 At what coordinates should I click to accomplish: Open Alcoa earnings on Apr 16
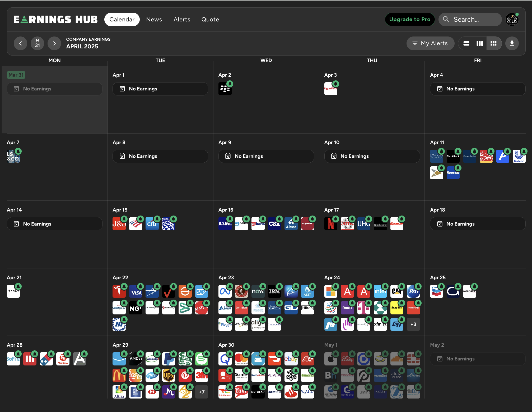click(291, 224)
